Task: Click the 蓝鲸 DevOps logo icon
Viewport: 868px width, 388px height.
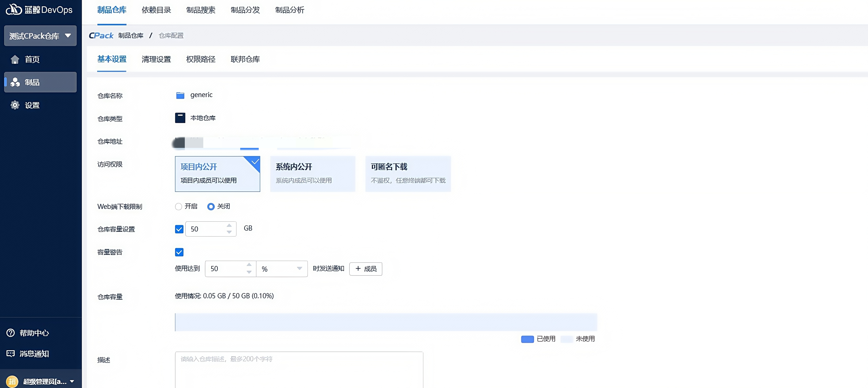Action: click(14, 9)
